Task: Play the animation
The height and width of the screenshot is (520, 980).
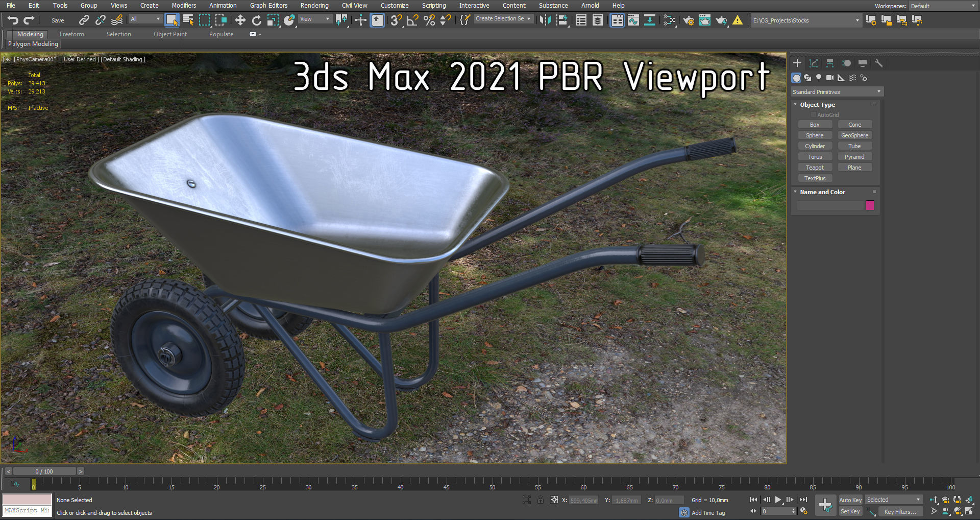Action: [778, 500]
